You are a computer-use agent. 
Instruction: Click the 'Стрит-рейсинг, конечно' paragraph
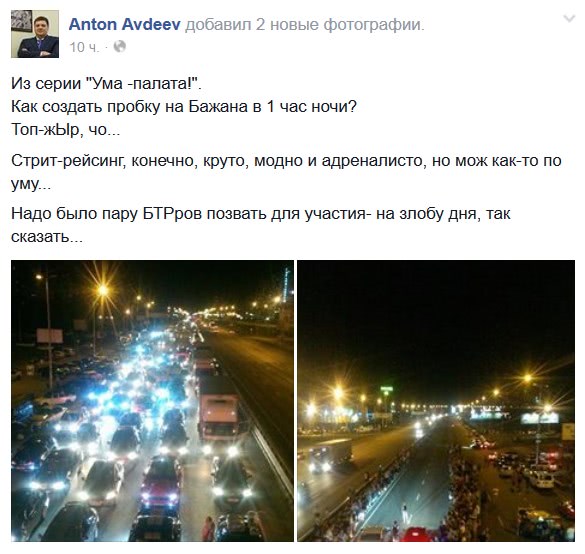[286, 172]
